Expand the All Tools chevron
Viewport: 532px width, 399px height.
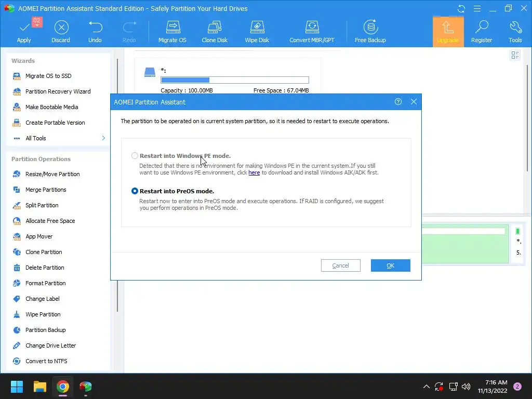coord(103,138)
